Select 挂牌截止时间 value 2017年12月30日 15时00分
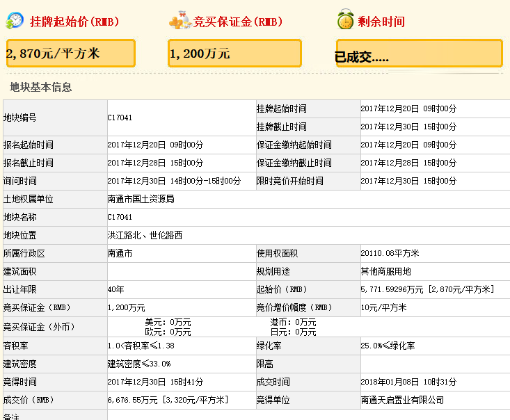 (408, 127)
